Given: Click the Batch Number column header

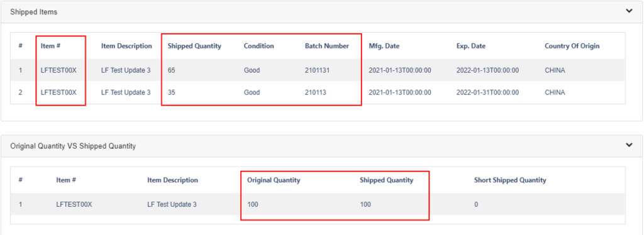Looking at the screenshot, I should click(x=327, y=46).
